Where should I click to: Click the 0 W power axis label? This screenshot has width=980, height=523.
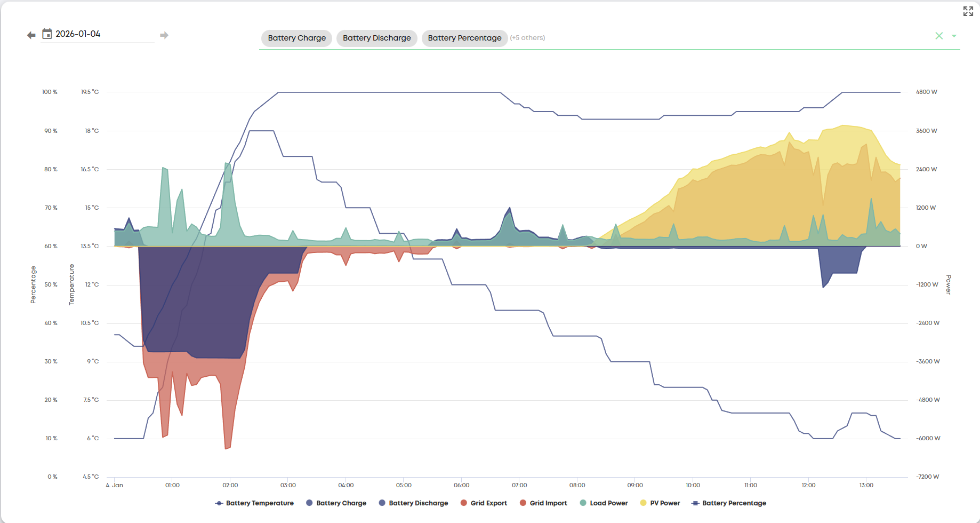[x=921, y=246]
